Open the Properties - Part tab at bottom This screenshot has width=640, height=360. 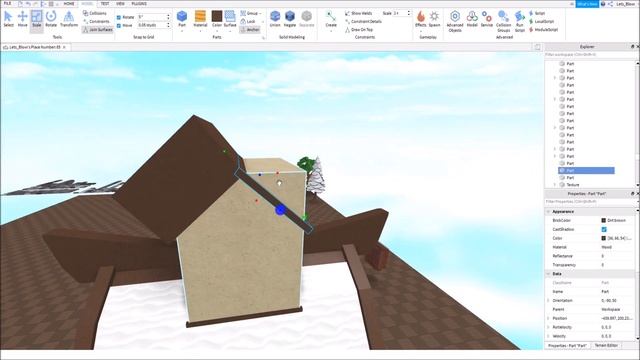pos(567,345)
